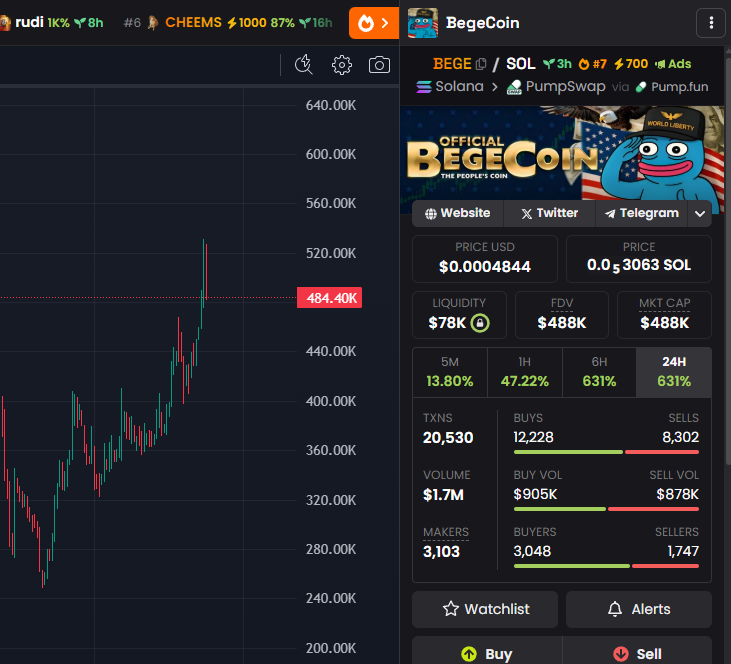Click the FDV $488K box
This screenshot has height=664, width=731.
(x=562, y=315)
